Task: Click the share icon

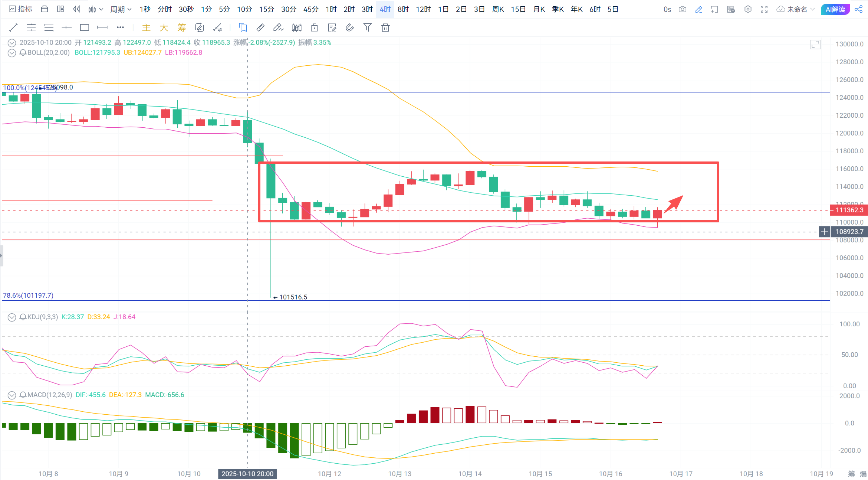Action: (x=859, y=9)
